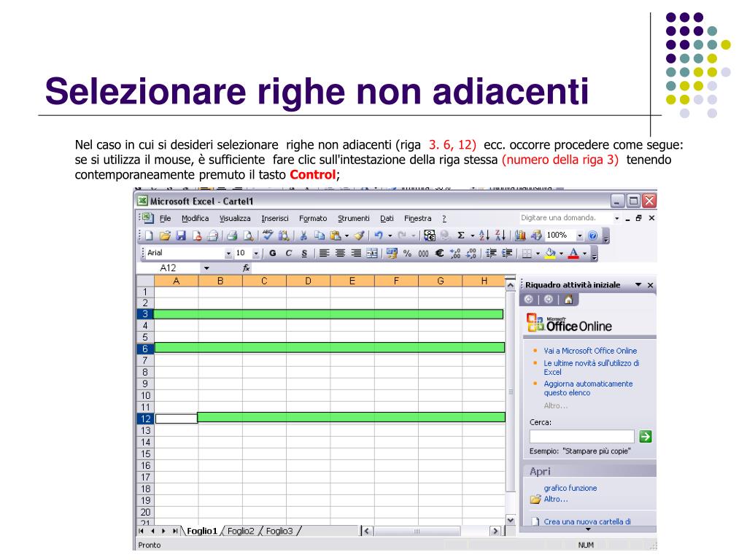This screenshot has width=747, height=560.
Task: Expand the Paste options dropdown arrow
Action: (347, 236)
